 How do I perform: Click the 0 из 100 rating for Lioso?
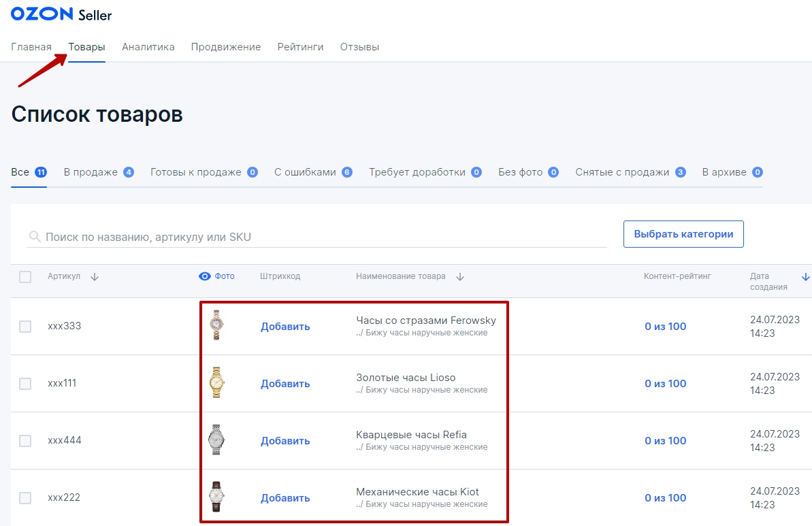[666, 384]
